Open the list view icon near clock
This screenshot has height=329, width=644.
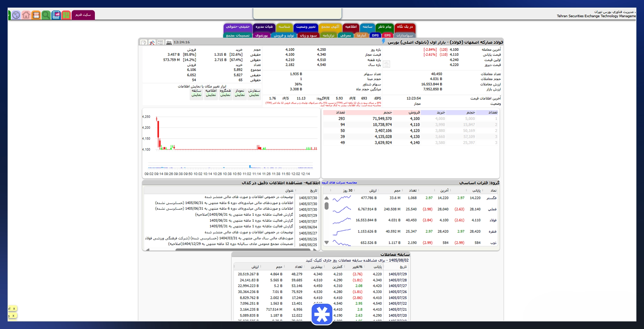tap(160, 42)
